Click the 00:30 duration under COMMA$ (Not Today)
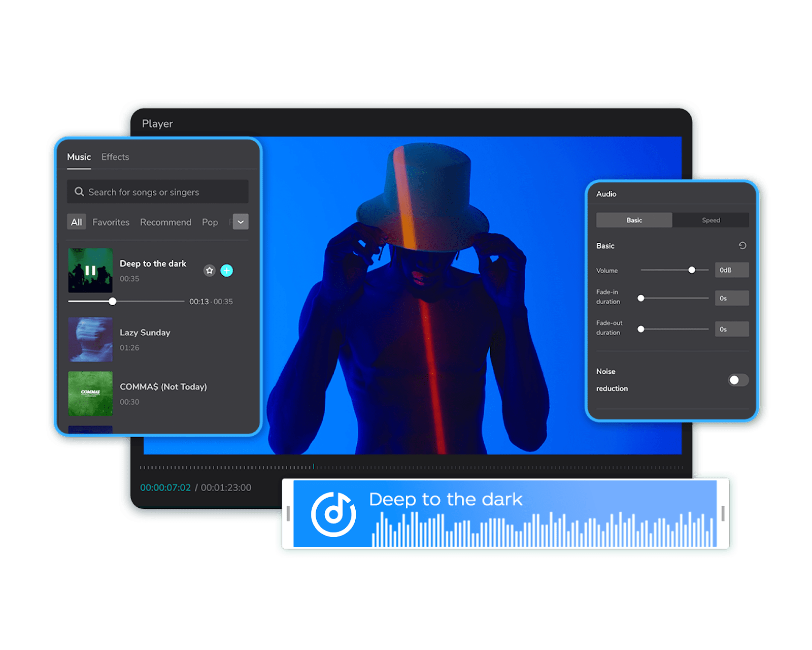 (129, 402)
